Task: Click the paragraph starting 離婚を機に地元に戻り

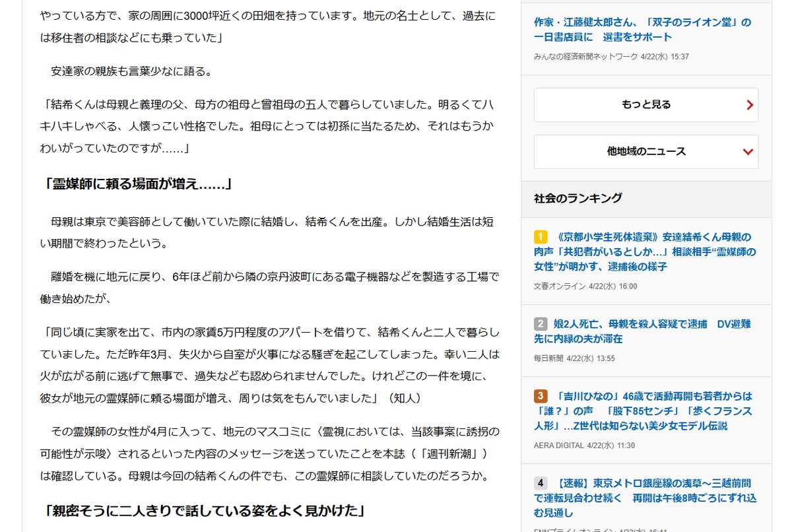Action: [270, 288]
